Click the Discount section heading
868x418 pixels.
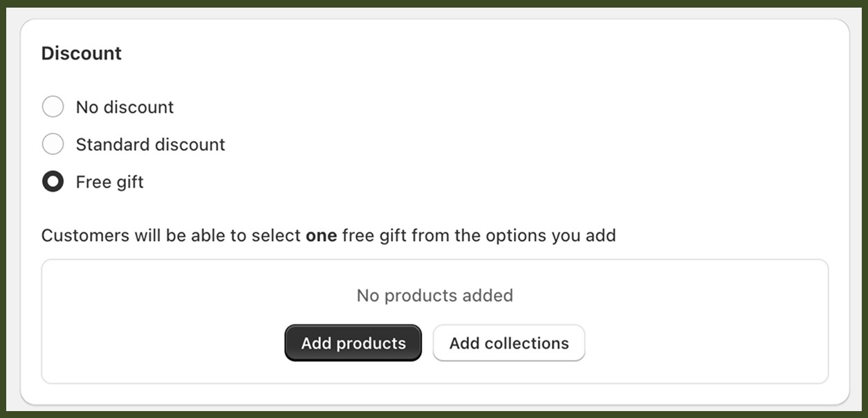[81, 53]
